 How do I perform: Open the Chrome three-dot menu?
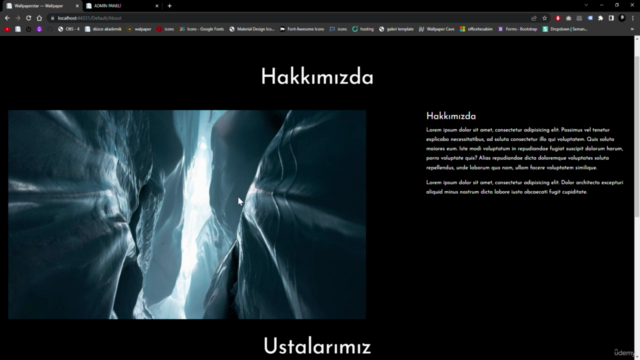(633, 18)
